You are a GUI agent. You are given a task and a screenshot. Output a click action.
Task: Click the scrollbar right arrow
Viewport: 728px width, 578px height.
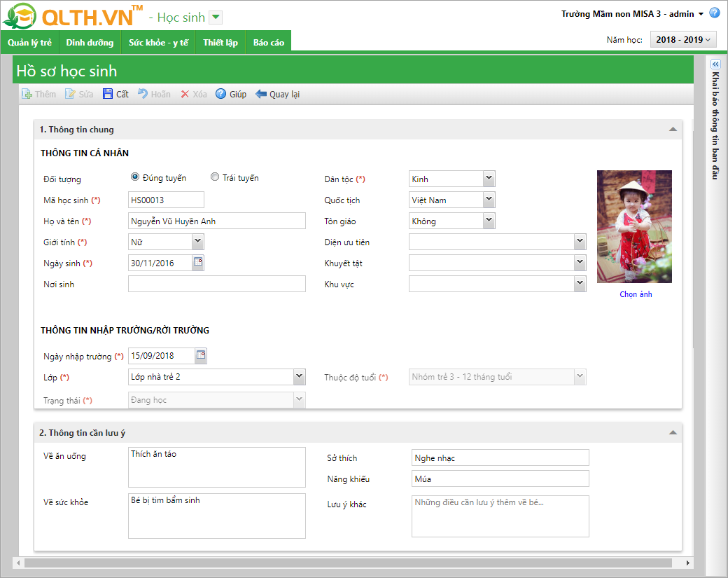(x=687, y=563)
